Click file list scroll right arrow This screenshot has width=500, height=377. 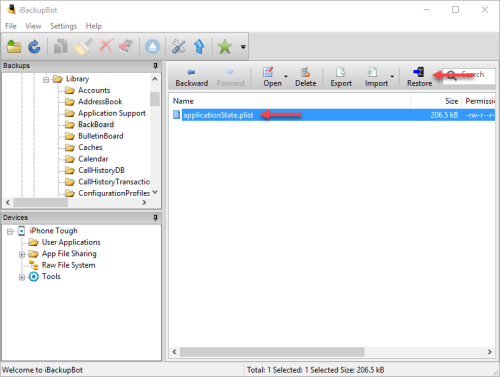(489, 352)
